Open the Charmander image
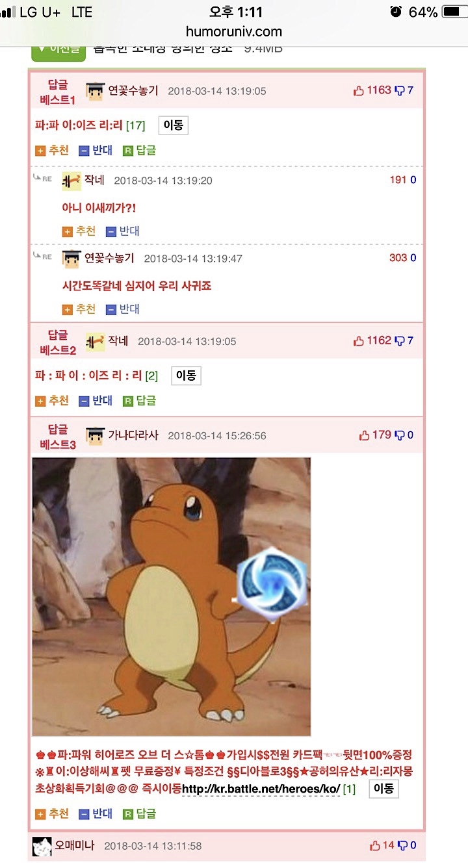The width and height of the screenshot is (468, 868). (x=172, y=596)
